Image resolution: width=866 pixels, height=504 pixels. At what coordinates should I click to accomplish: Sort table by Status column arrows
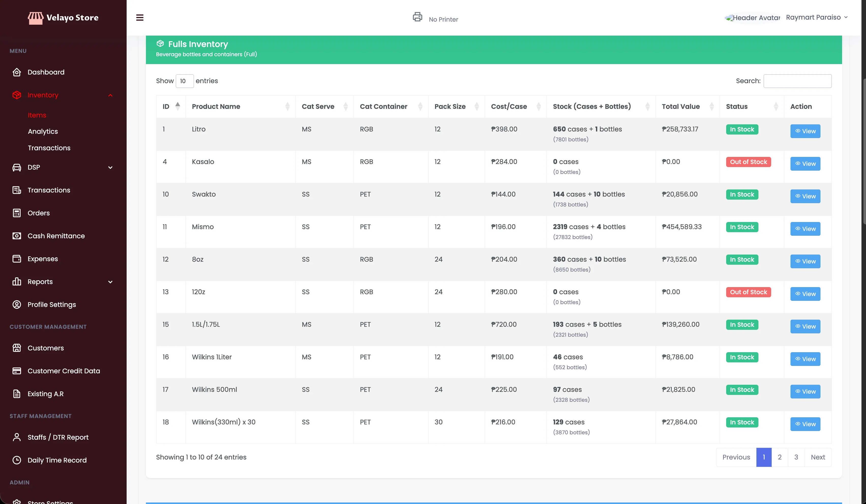pyautogui.click(x=776, y=106)
